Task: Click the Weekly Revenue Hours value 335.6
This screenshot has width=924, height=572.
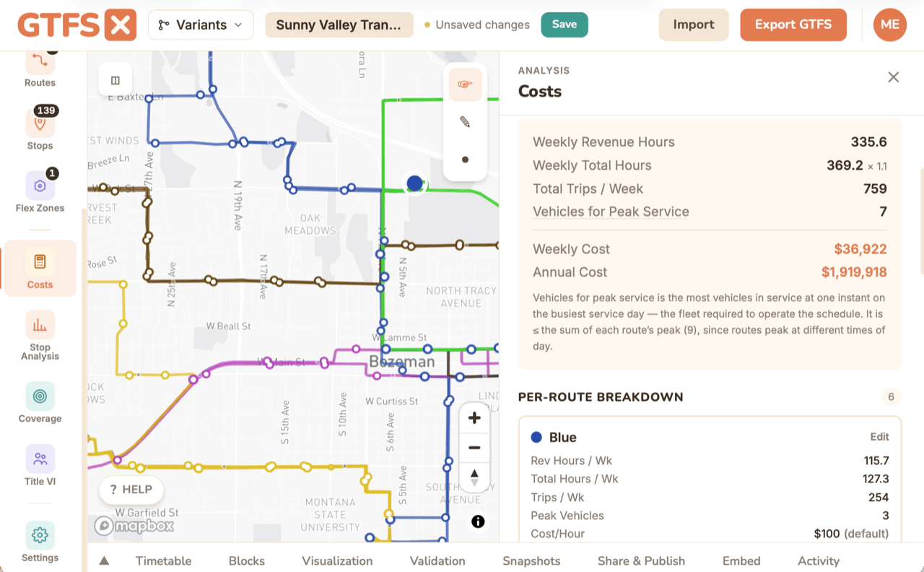Action: pyautogui.click(x=868, y=142)
